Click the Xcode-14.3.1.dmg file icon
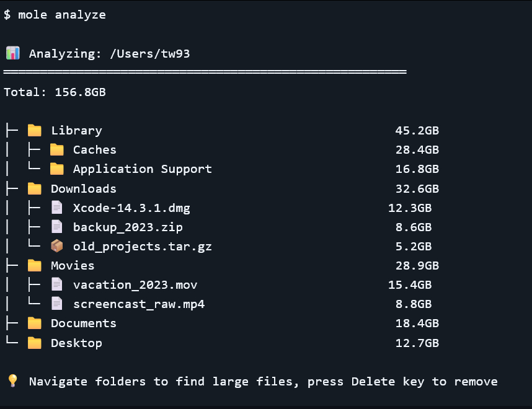Screen dimensions: 532x409 pos(57,208)
